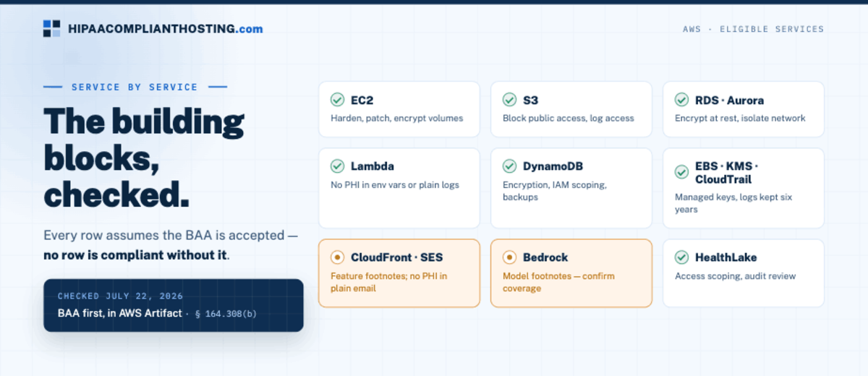This screenshot has width=868, height=376.
Task: Click 'Feature footnotes; no PHI in plain email'
Action: coord(389,282)
